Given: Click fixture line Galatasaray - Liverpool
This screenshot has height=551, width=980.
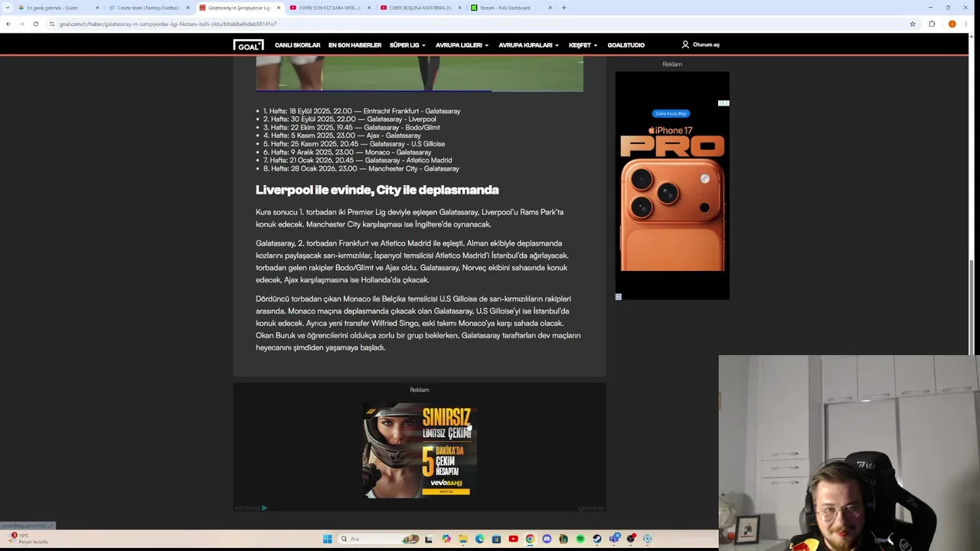Looking at the screenshot, I should pos(349,119).
